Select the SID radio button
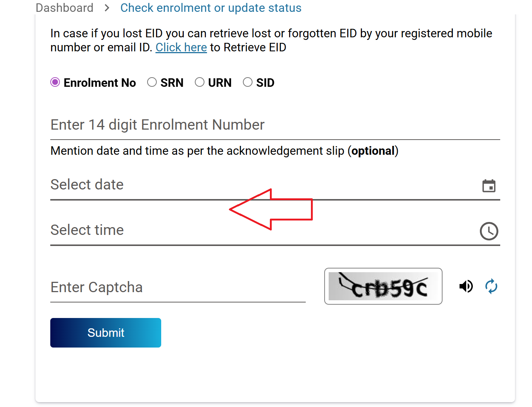Image resolution: width=532 pixels, height=407 pixels. tap(248, 82)
